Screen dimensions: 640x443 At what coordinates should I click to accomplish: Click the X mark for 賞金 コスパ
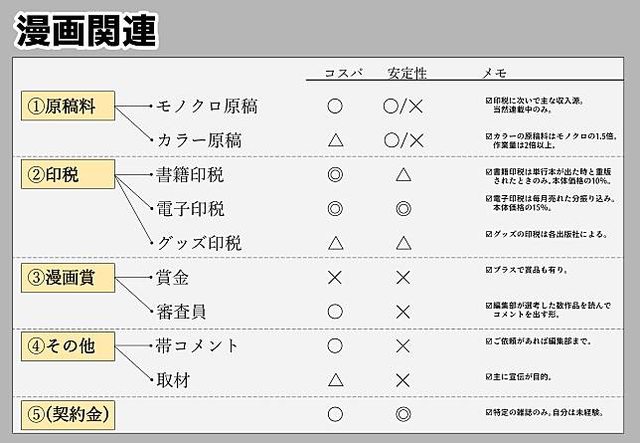point(335,278)
